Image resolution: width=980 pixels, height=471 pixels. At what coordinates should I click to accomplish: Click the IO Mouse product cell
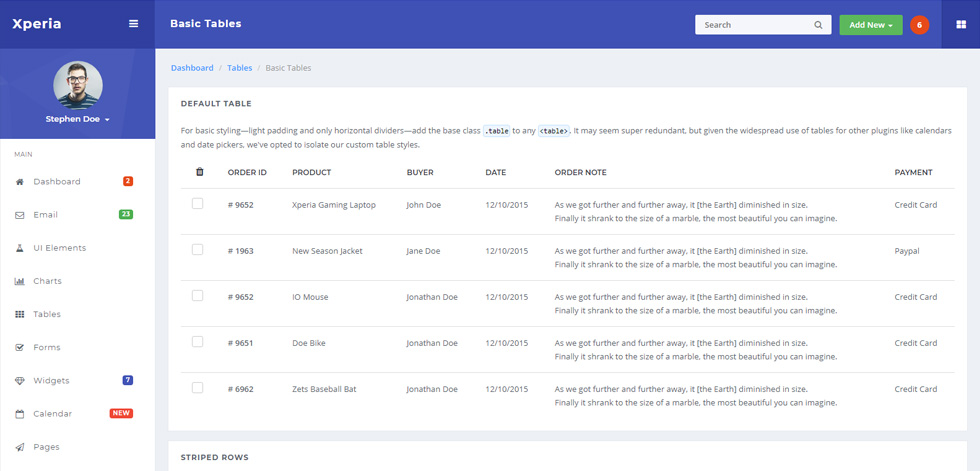click(310, 297)
